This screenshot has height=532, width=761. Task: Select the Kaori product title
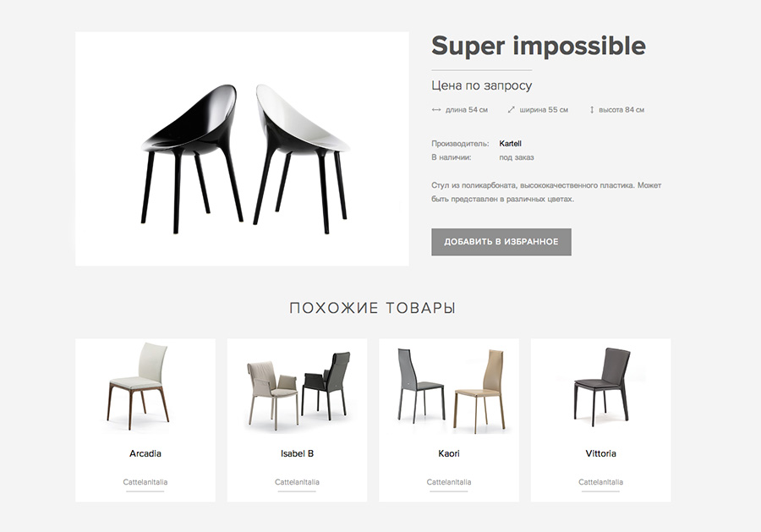coord(449,453)
